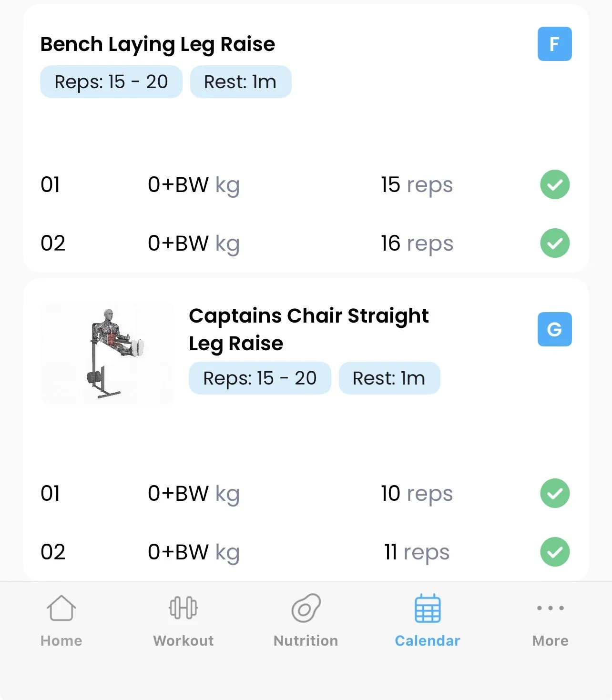The image size is (612, 700).
Task: Toggle checkmark for Bench Leg Raise set 02
Action: (555, 243)
